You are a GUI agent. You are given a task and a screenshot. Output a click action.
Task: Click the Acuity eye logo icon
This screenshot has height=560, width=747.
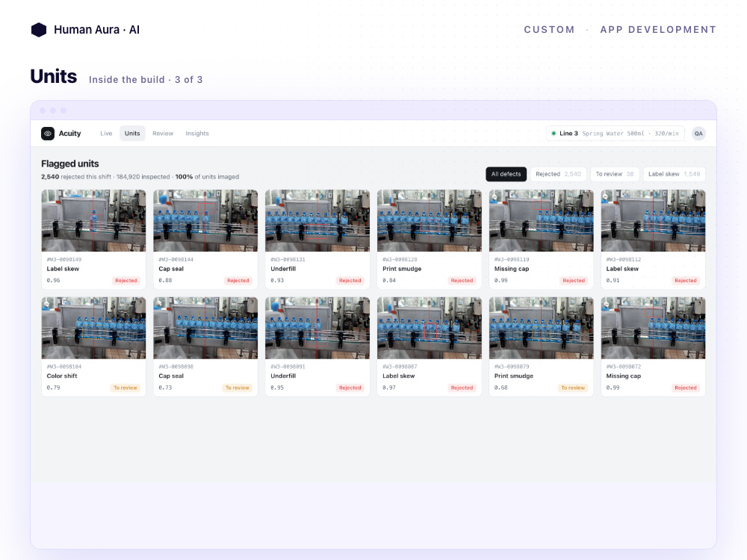click(48, 134)
